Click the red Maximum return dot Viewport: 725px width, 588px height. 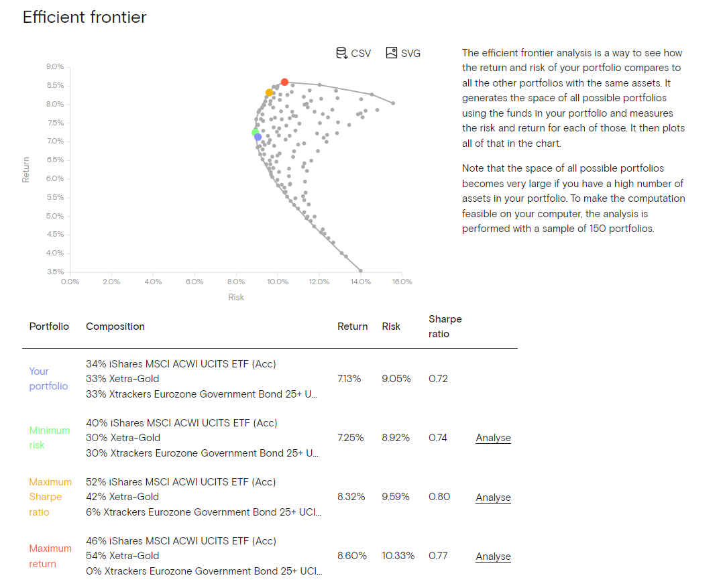284,82
